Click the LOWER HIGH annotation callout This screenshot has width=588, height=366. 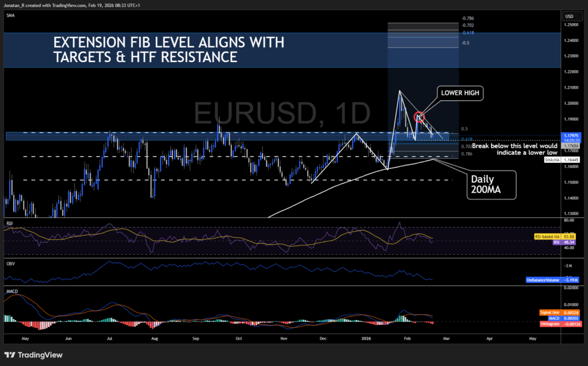click(x=459, y=93)
